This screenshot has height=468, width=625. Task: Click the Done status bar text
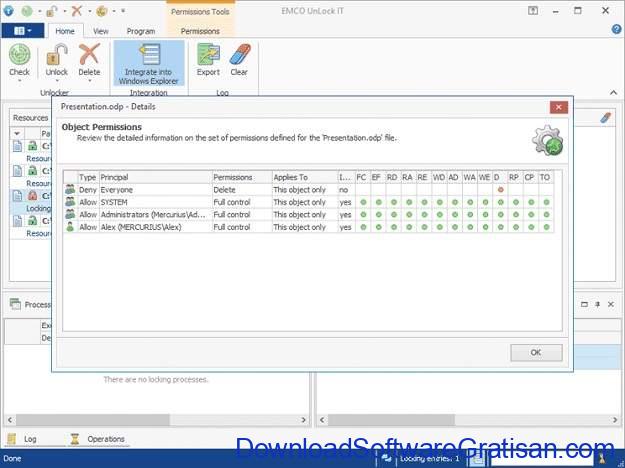pyautogui.click(x=12, y=459)
